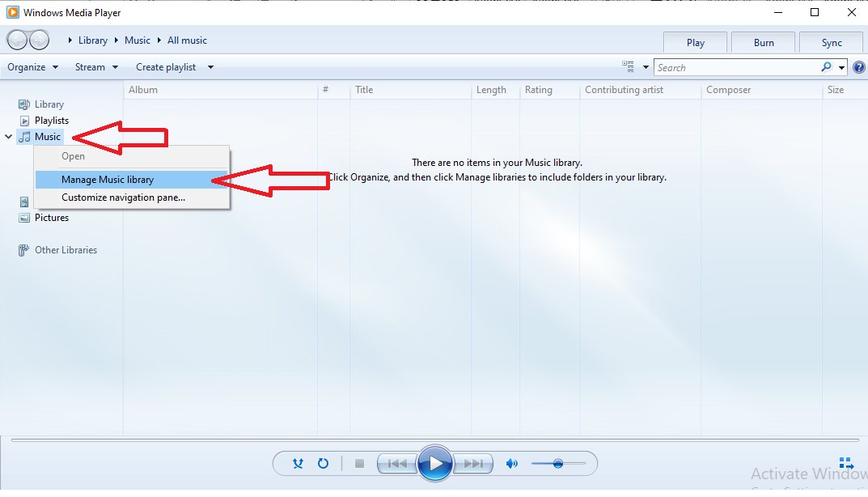Click the Back navigation arrow

17,40
